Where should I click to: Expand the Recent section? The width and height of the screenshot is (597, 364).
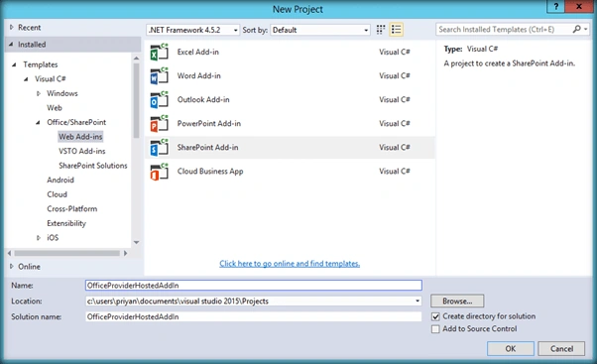pyautogui.click(x=12, y=28)
